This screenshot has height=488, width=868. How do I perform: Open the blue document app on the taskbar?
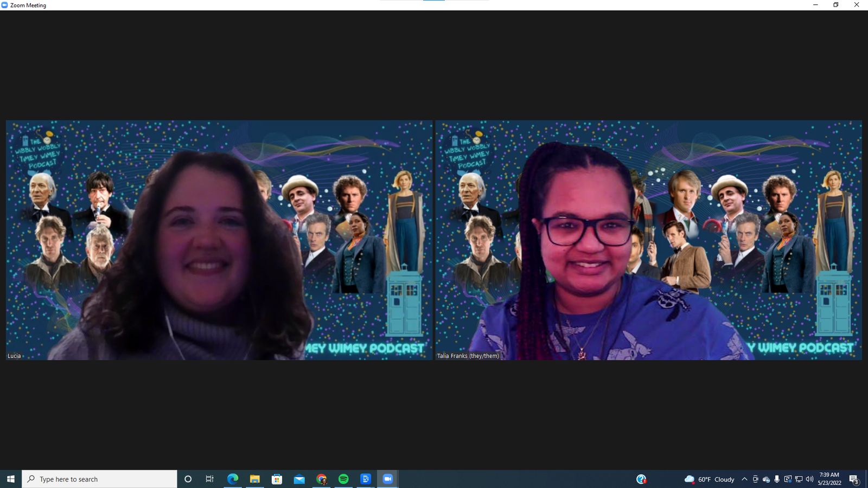click(366, 479)
